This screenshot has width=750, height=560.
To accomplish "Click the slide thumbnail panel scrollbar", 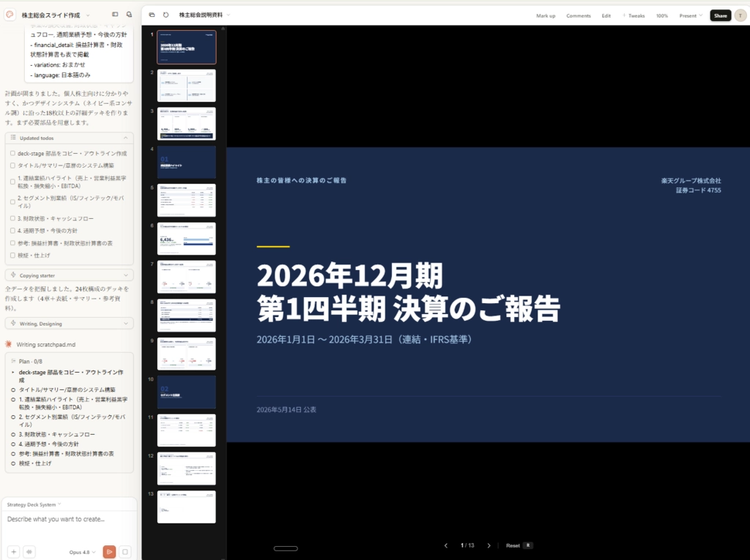I will click(223, 292).
